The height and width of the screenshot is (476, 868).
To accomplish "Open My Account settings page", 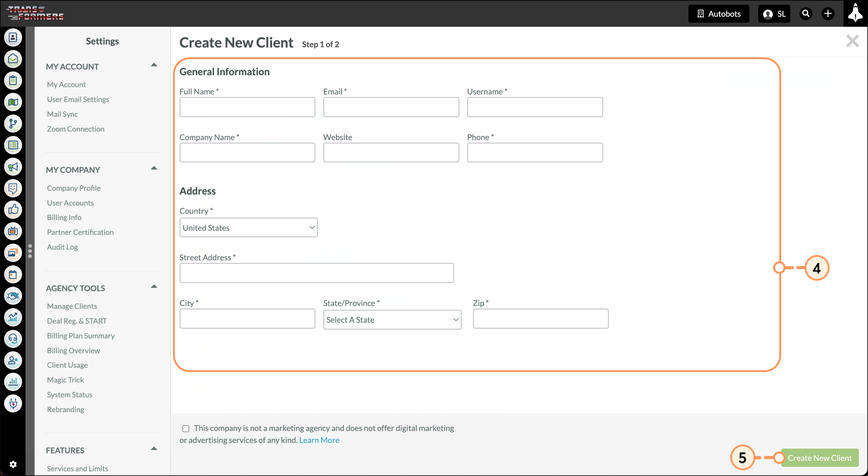I will click(x=66, y=84).
